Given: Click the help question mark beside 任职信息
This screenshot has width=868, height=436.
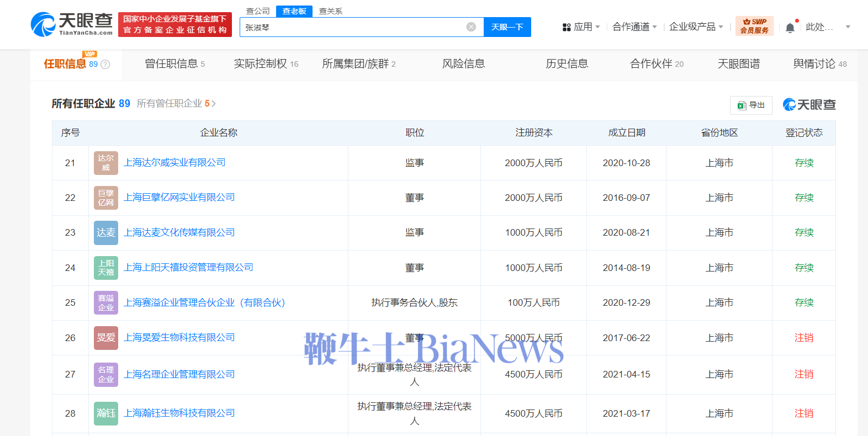Looking at the screenshot, I should coord(105,64).
